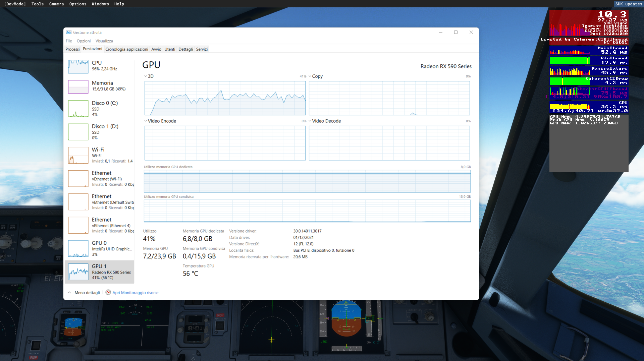Click the Resource Monitor icon near Apri Monitoraggio
Image resolution: width=644 pixels, height=361 pixels.
click(108, 292)
